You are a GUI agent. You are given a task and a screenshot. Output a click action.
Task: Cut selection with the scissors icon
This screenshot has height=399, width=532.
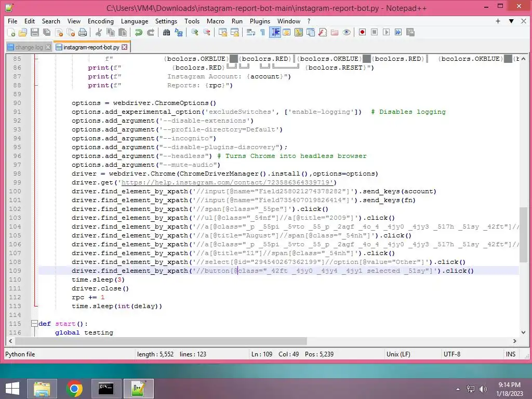tap(99, 32)
